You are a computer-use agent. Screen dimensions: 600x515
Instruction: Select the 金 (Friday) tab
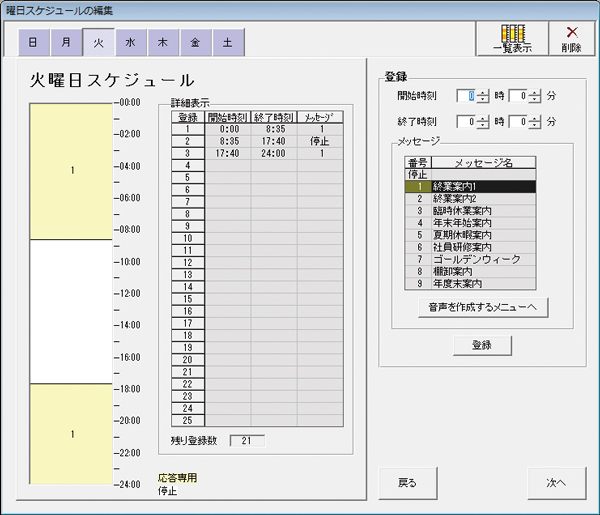pos(195,43)
